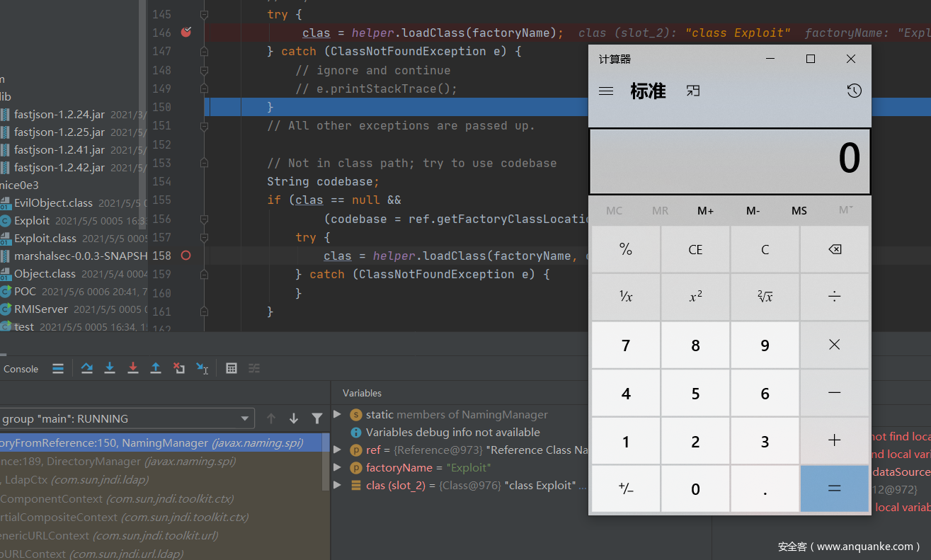Viewport: 931px width, 560px height.
Task: Open the calculator hamburger navigation menu
Action: [x=606, y=91]
